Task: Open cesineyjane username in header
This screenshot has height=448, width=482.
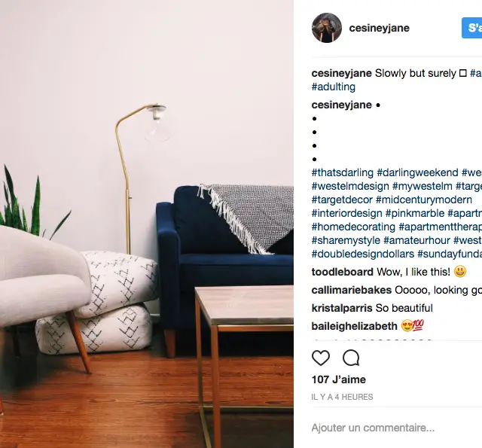Action: tap(379, 28)
